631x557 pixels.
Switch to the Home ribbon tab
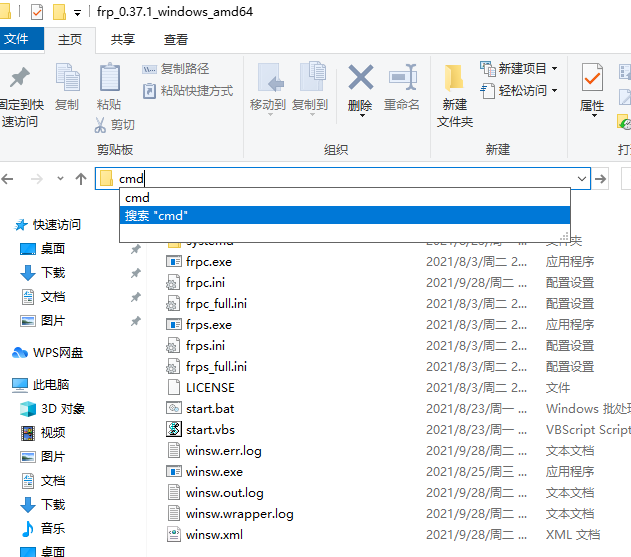click(x=70, y=39)
